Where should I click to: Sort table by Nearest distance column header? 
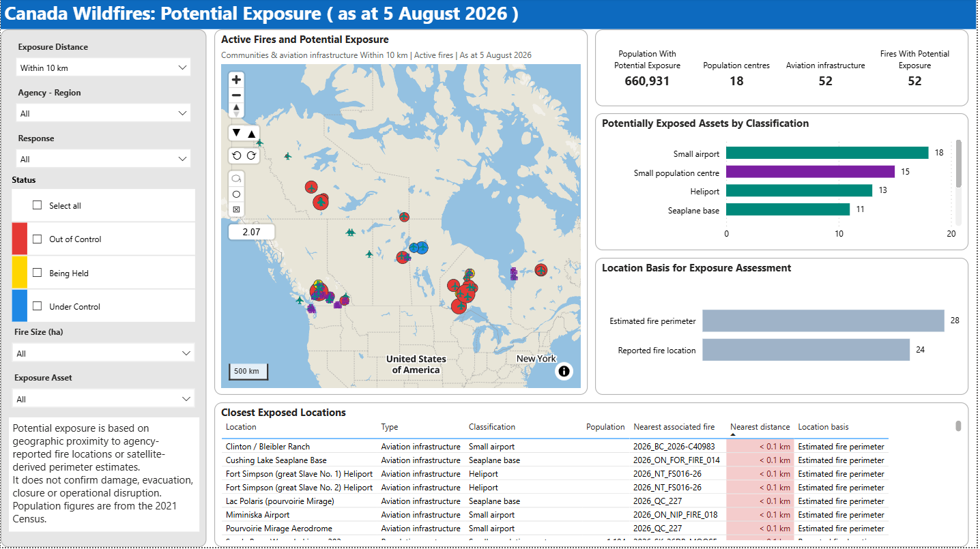[760, 427]
